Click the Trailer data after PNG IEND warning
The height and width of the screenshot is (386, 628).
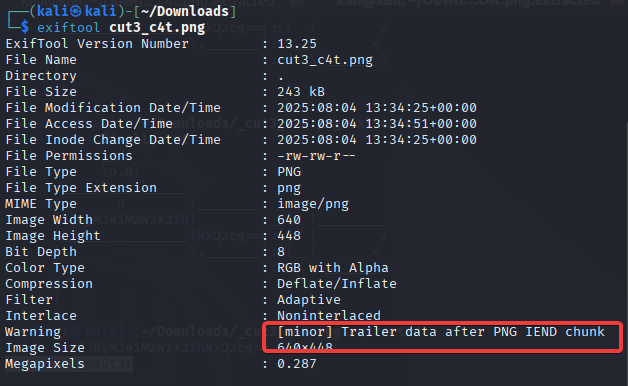(x=441, y=332)
